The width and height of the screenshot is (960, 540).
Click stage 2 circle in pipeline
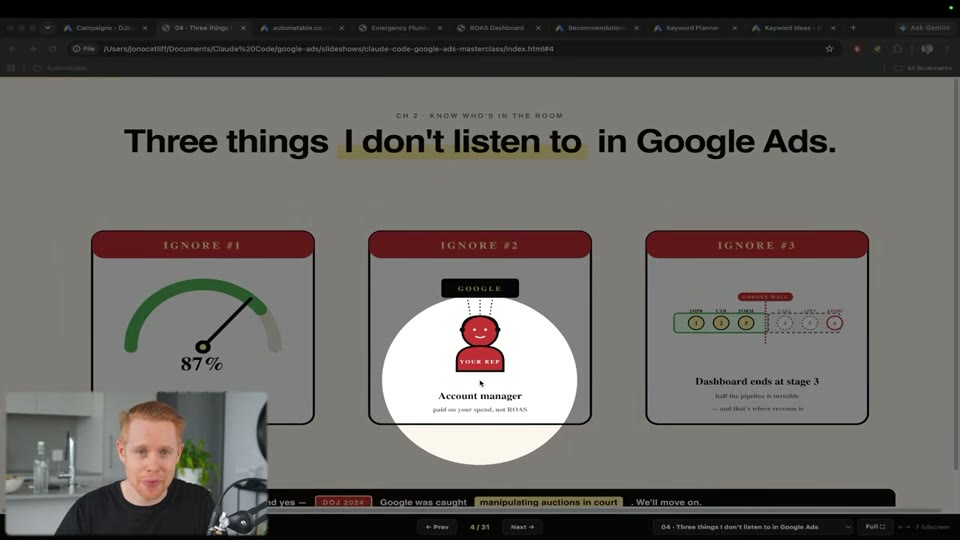pos(721,323)
